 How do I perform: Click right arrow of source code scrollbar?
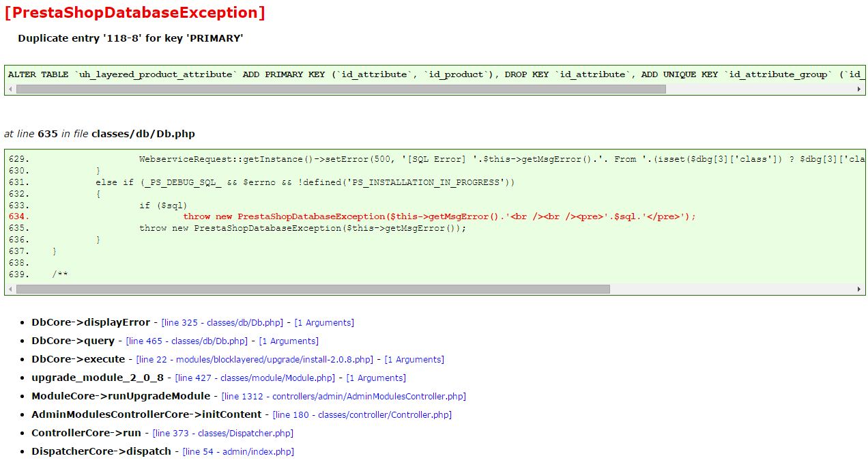[859, 289]
